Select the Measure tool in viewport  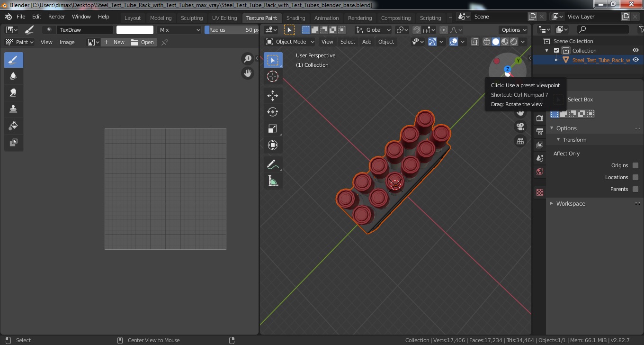273,181
